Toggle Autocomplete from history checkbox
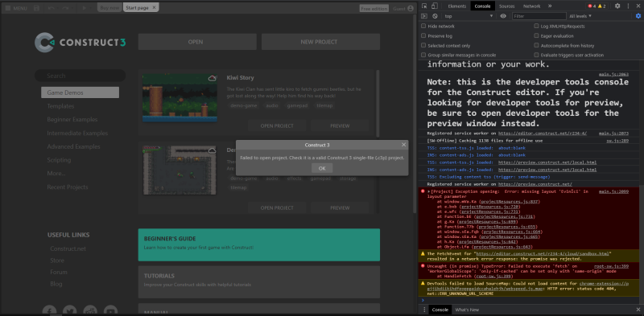Viewport: 644px width, 316px height. (x=536, y=46)
